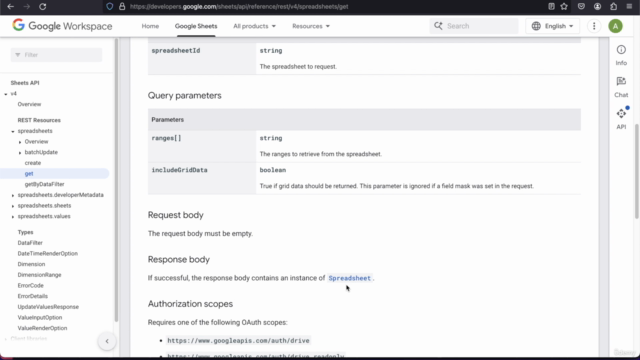This screenshot has width=640, height=360.
Task: Click the Google Workspace logo
Action: coord(62,26)
